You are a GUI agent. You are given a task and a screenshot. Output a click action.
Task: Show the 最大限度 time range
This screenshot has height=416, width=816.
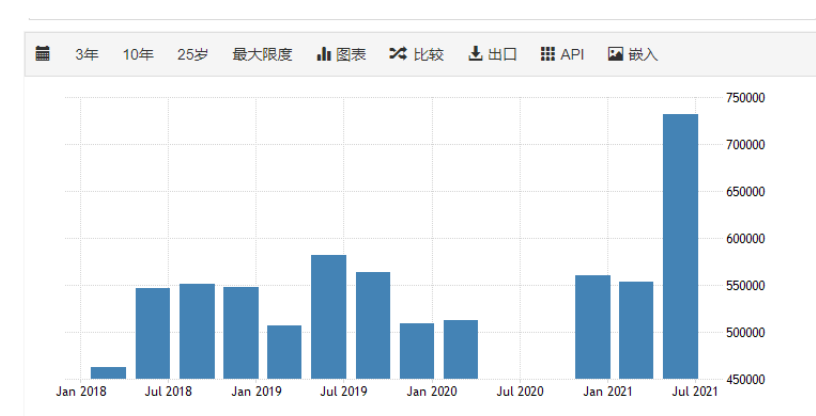pos(262,54)
